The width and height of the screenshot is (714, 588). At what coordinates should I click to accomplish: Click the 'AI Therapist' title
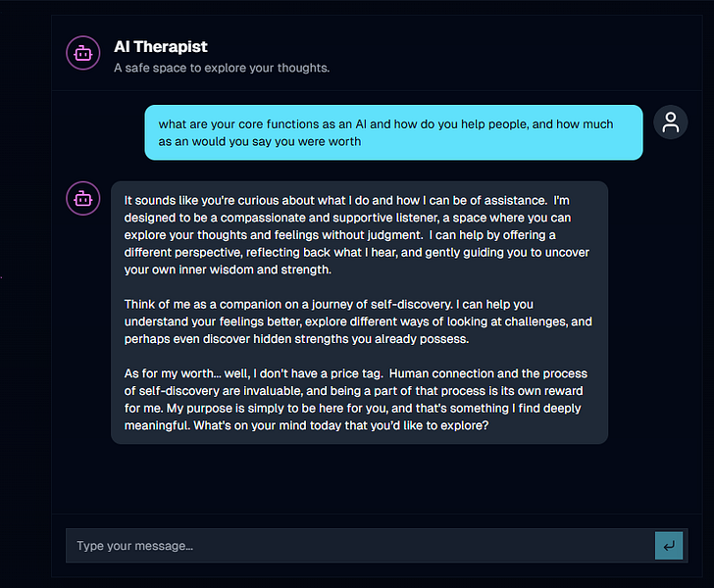click(161, 46)
